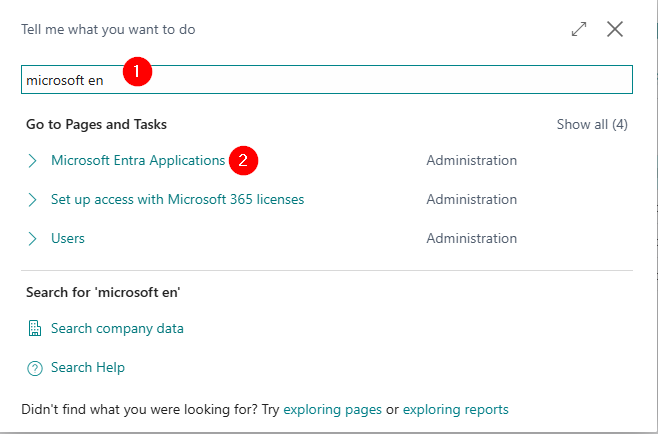Click 'Tell me what you want to do' title
Image resolution: width=658 pixels, height=434 pixels.
click(x=108, y=29)
